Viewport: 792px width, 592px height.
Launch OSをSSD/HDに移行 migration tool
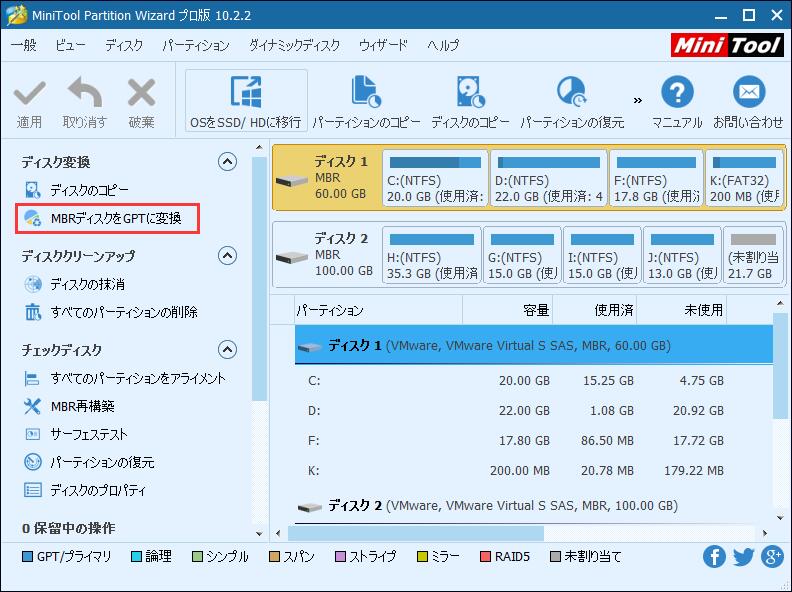pyautogui.click(x=246, y=101)
